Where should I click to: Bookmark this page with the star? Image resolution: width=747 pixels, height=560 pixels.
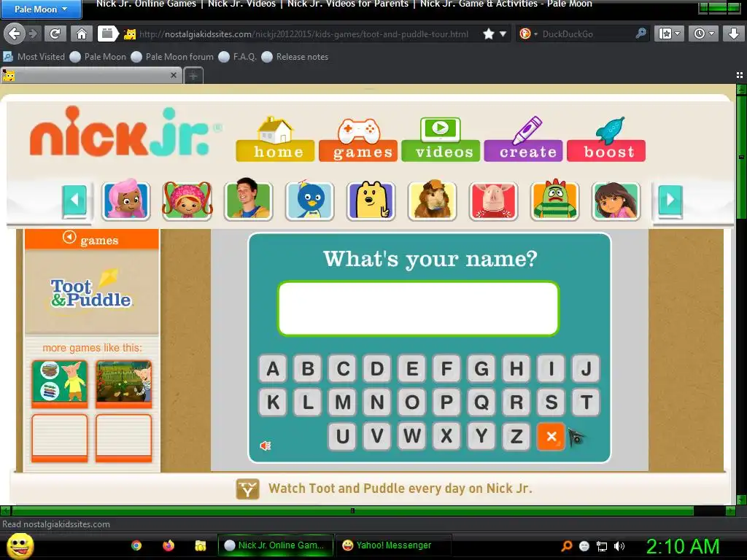coord(488,34)
